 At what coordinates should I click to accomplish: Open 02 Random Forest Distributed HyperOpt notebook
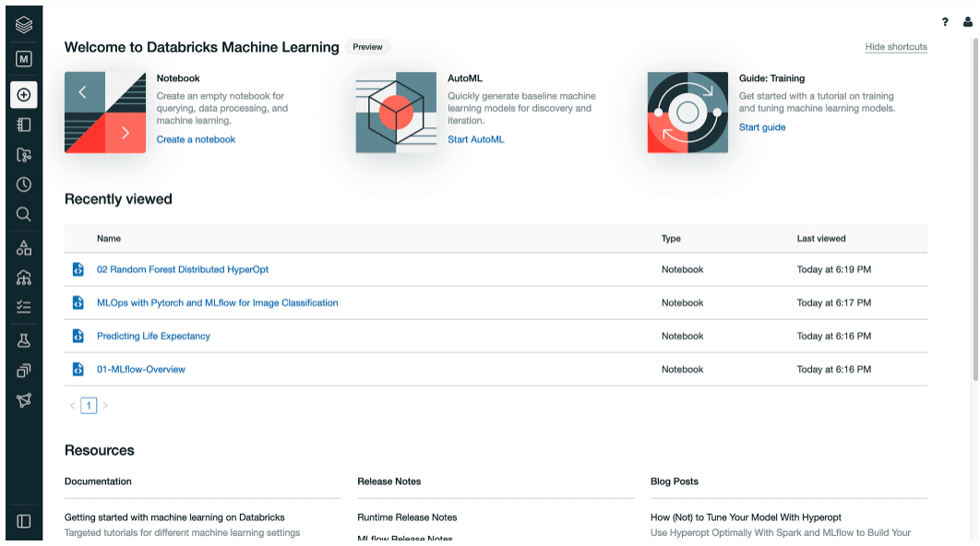tap(183, 269)
